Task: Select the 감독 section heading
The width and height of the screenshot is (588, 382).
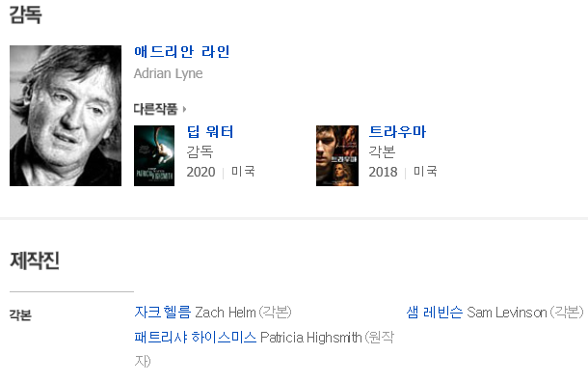Action: tap(25, 14)
